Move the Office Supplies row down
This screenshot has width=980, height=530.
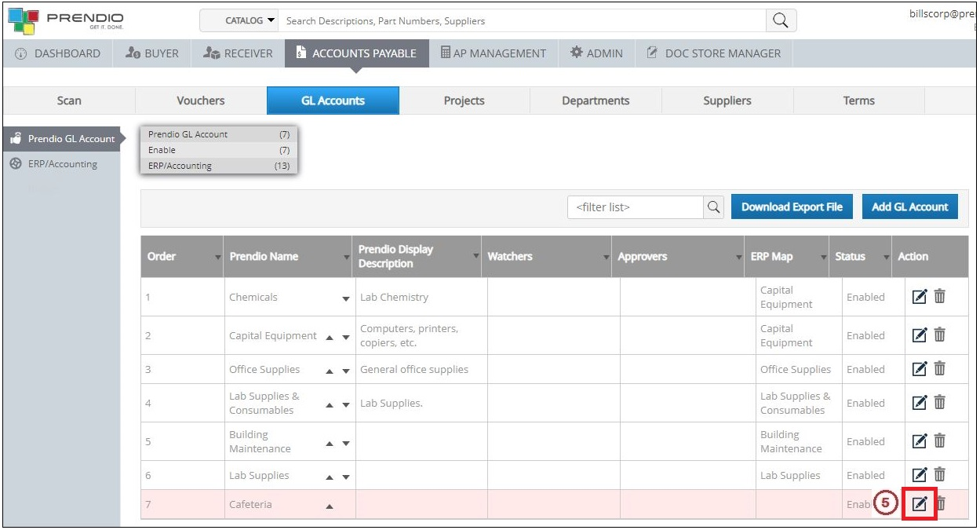[345, 369]
